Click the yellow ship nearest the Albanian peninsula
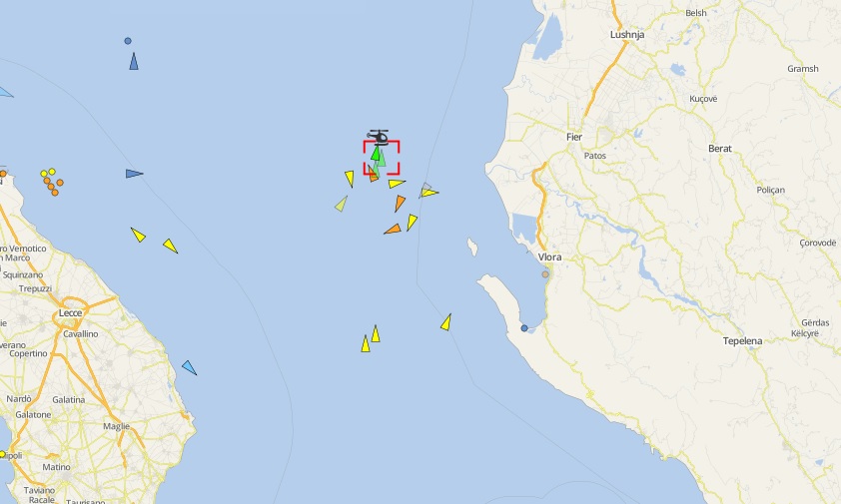841x504 pixels. (x=446, y=322)
